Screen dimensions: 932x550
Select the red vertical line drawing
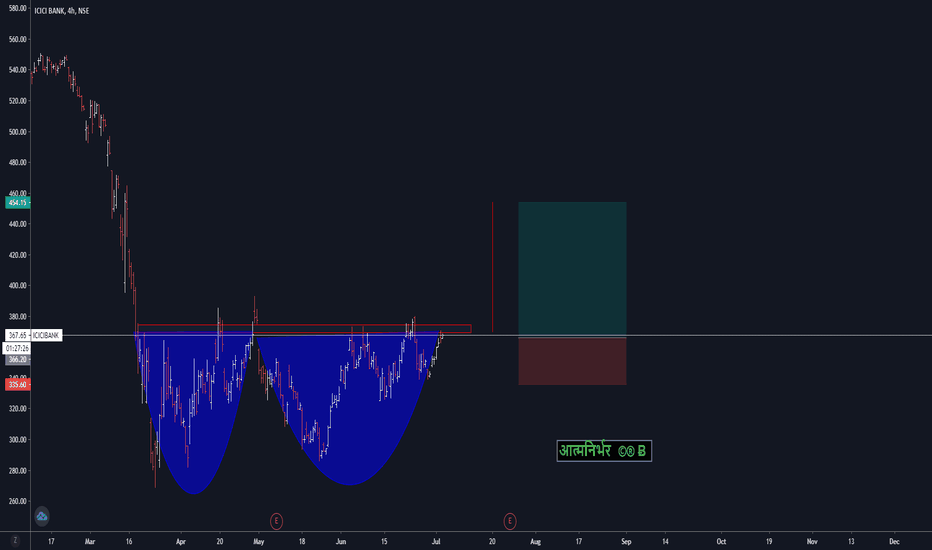click(x=492, y=267)
